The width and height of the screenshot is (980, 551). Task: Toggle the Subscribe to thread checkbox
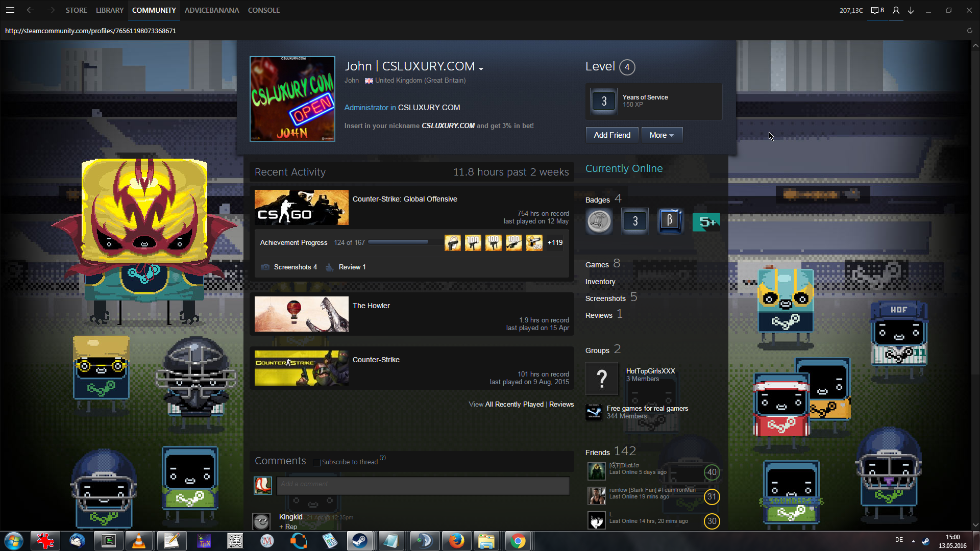tap(317, 462)
